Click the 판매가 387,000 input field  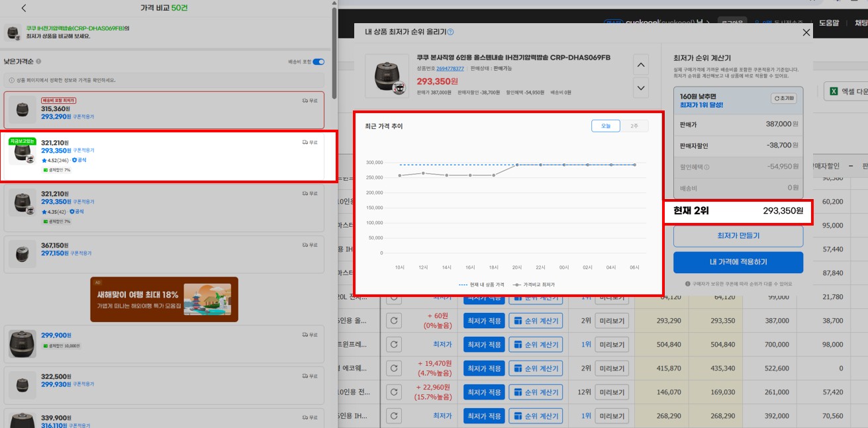(x=738, y=124)
